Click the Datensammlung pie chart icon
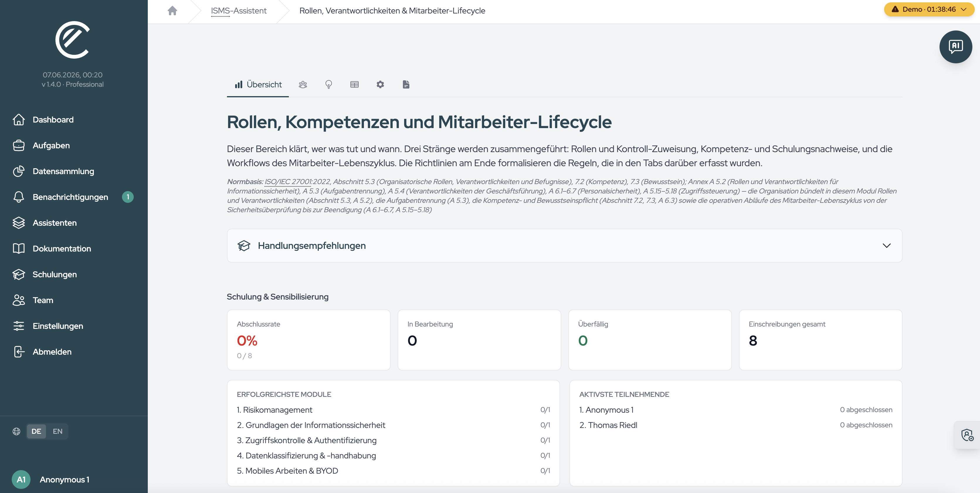 [19, 171]
